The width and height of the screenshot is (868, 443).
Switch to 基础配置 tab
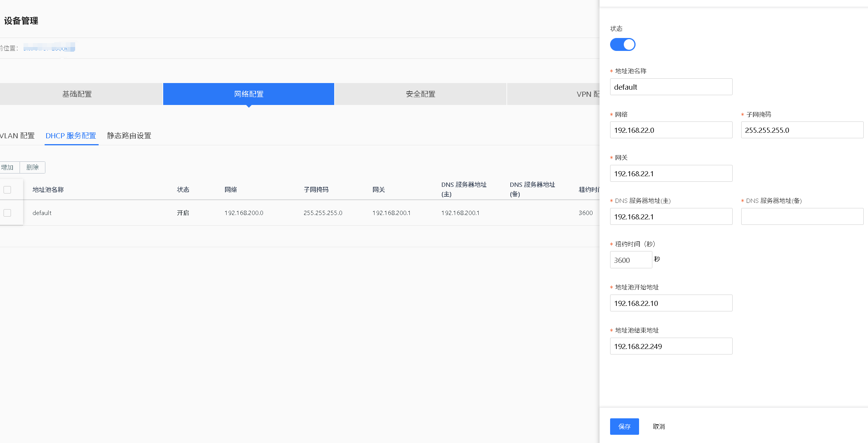(77, 94)
